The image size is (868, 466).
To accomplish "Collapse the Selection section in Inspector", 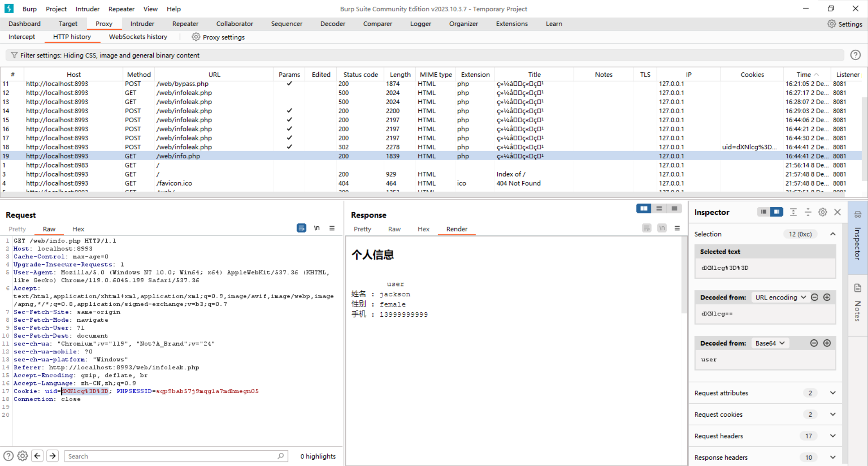I will point(833,234).
